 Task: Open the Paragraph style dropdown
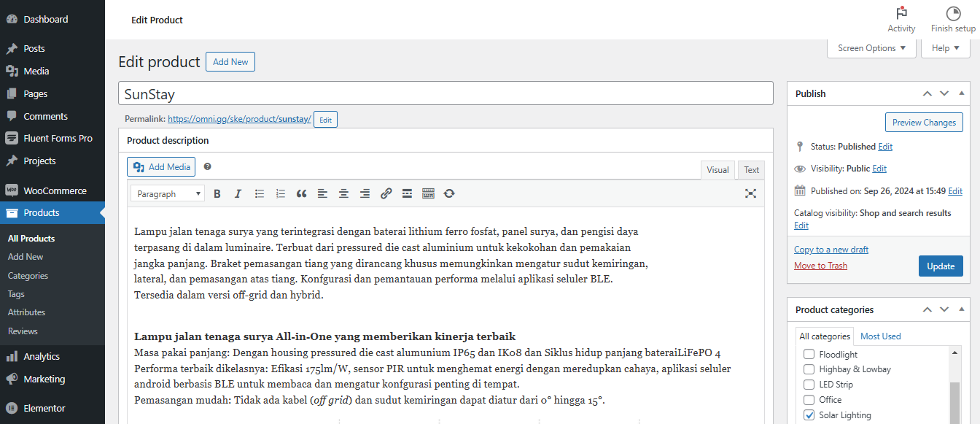click(x=167, y=193)
